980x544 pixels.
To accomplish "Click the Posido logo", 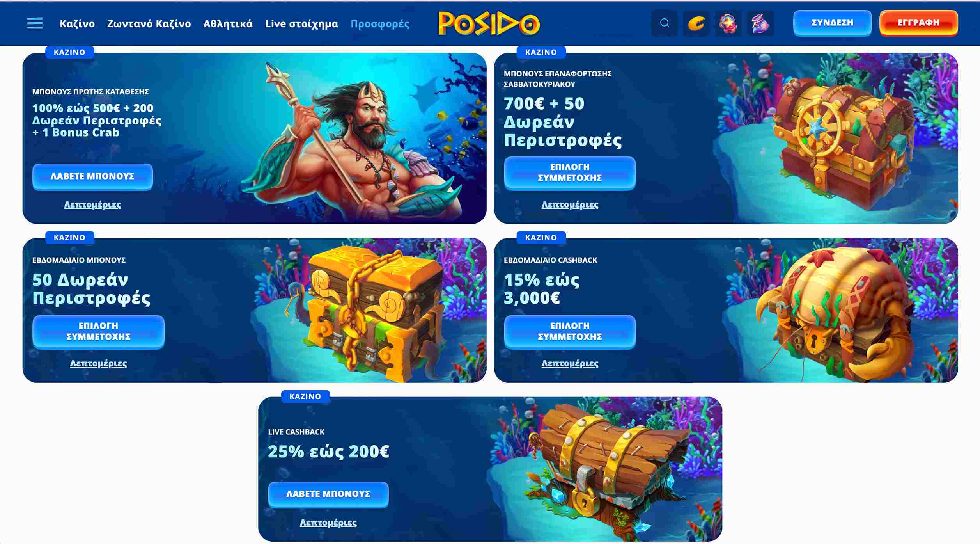I will 489,23.
